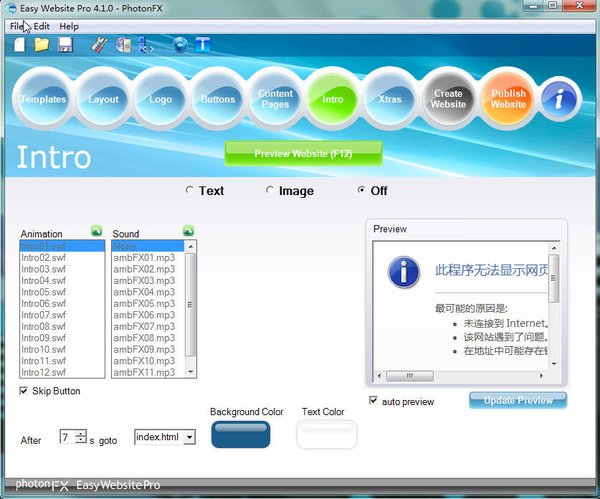Select Intro12.swf animation
This screenshot has height=499, width=600.
click(62, 372)
